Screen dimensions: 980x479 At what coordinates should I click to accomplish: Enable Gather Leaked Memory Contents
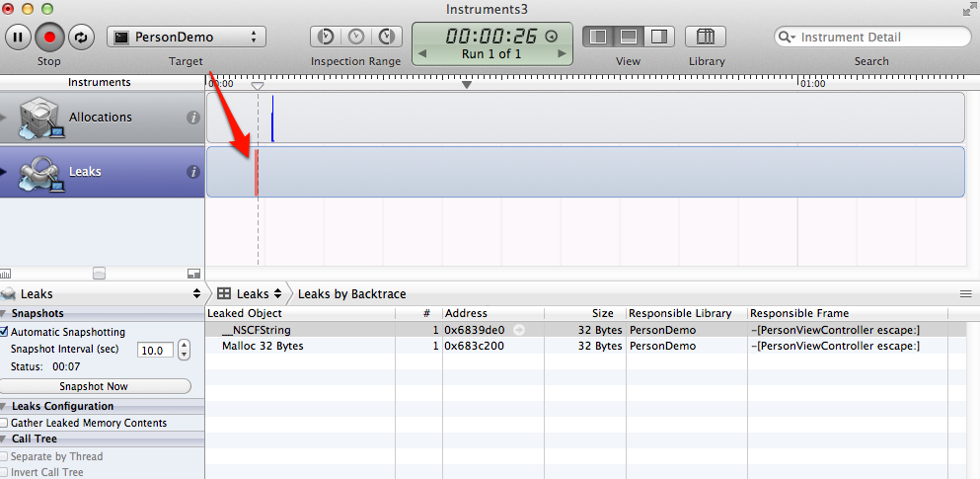[x=5, y=424]
